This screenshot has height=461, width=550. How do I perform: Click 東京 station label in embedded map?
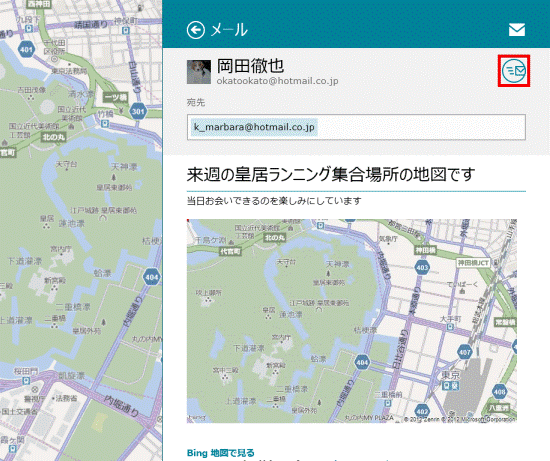tap(450, 375)
